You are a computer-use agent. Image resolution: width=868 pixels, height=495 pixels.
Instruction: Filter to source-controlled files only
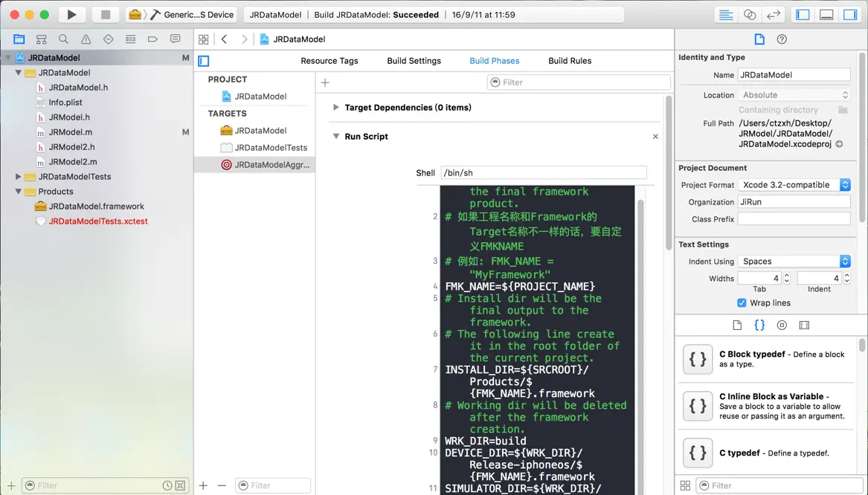[180, 485]
